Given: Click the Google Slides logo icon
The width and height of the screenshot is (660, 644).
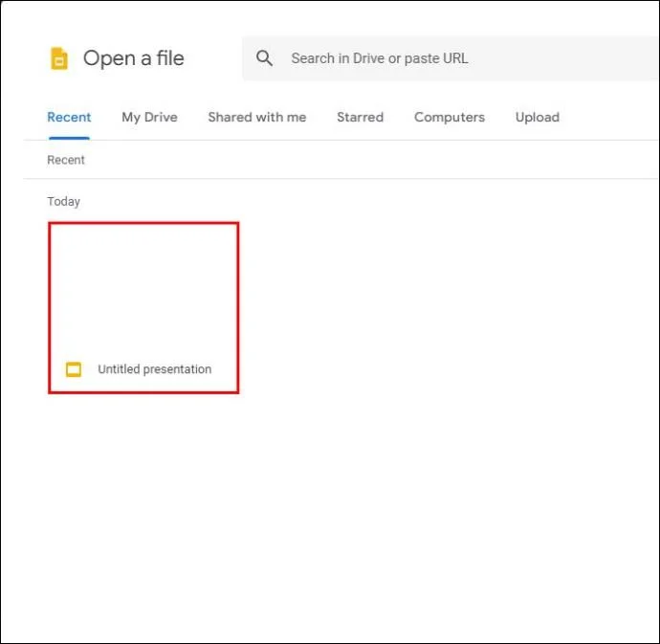Looking at the screenshot, I should [59, 58].
